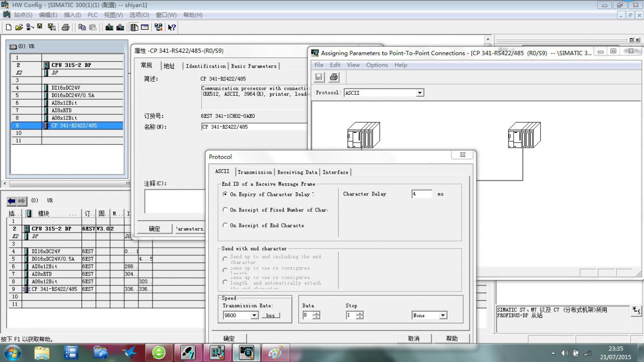Click the New station toolbar icon
This screenshot has height=362, width=644.
click(x=9, y=27)
